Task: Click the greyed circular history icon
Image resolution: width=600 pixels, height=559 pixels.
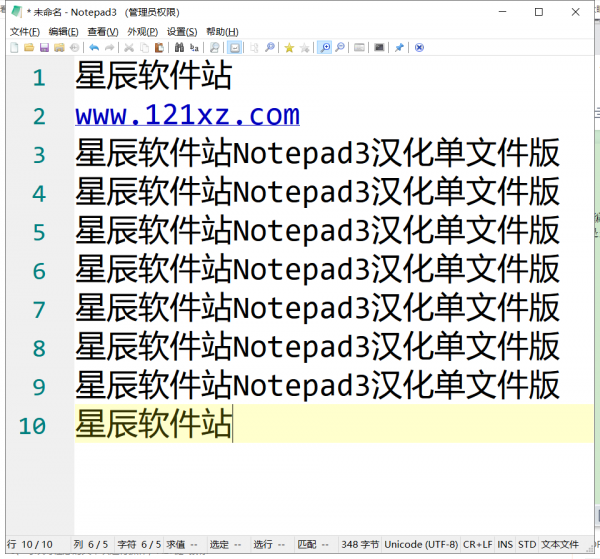Action: [75, 47]
